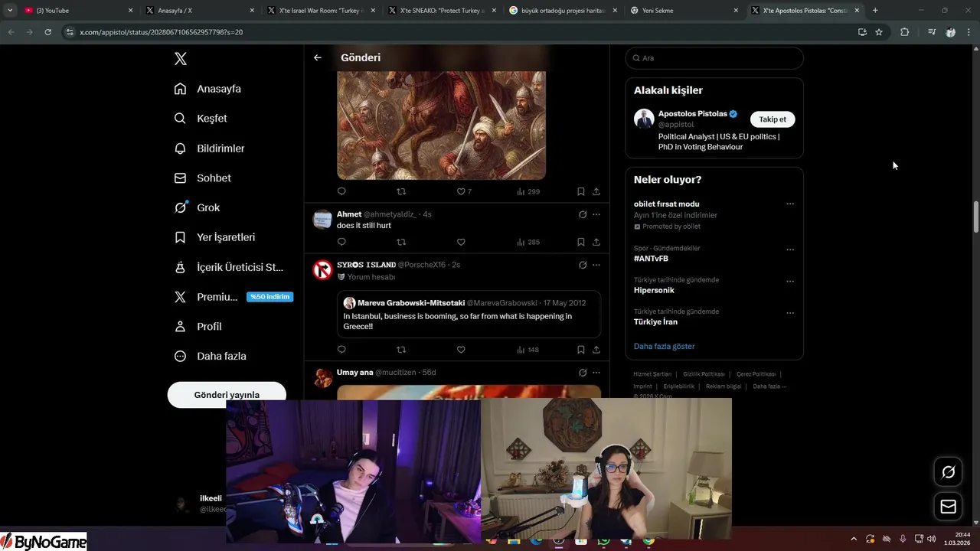This screenshot has width=980, height=551.
Task: View 148 views on SYROS ISLAND comment
Action: (x=528, y=350)
